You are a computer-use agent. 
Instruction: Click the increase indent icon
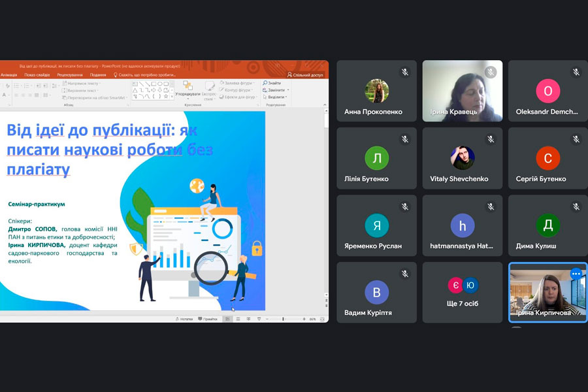pyautogui.click(x=45, y=86)
